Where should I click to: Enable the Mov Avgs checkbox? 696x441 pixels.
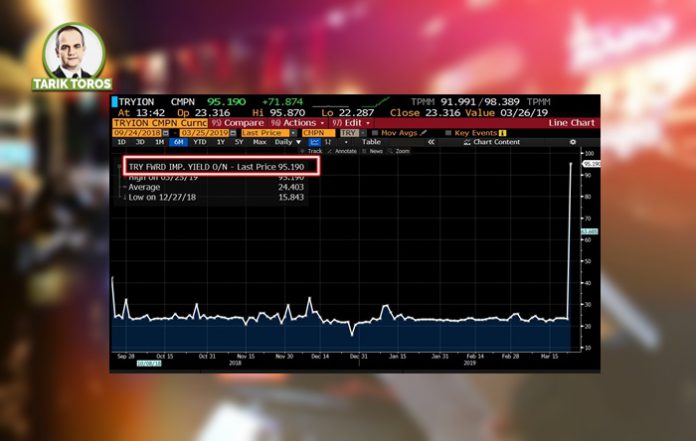(x=375, y=133)
